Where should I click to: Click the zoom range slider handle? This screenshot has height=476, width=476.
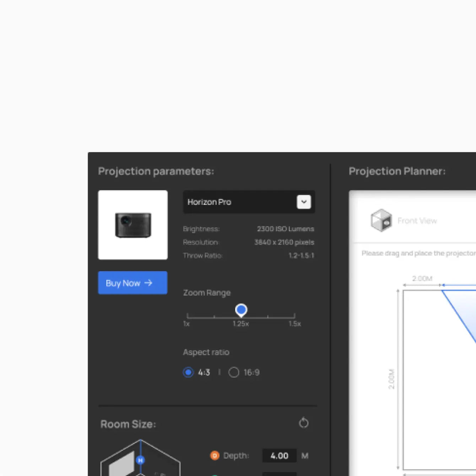(241, 310)
